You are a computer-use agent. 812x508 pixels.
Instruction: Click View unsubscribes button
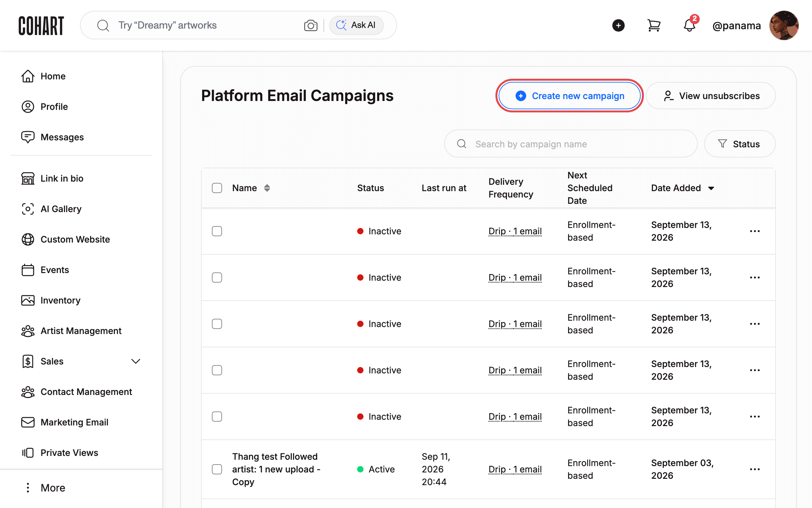pyautogui.click(x=711, y=96)
